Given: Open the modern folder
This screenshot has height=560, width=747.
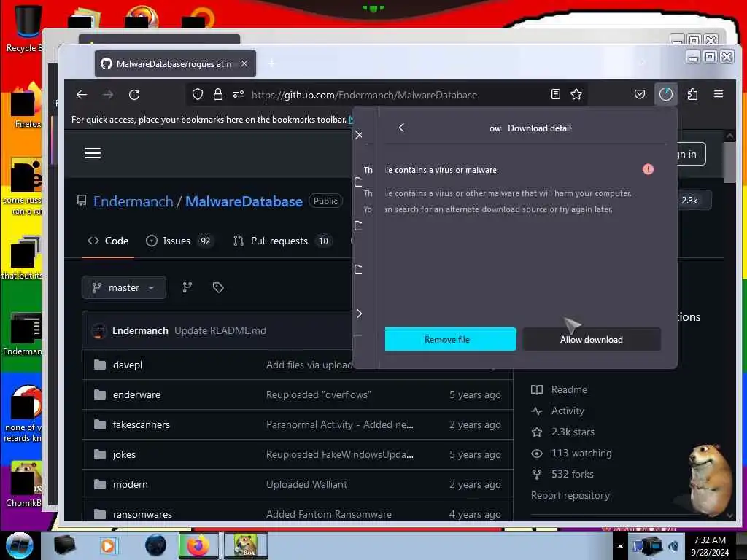Looking at the screenshot, I should tap(130, 484).
